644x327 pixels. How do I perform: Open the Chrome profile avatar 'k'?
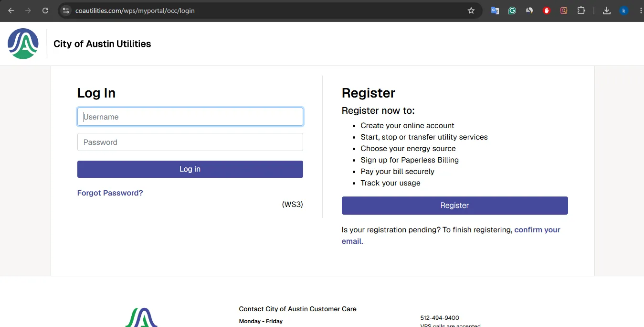pyautogui.click(x=624, y=11)
